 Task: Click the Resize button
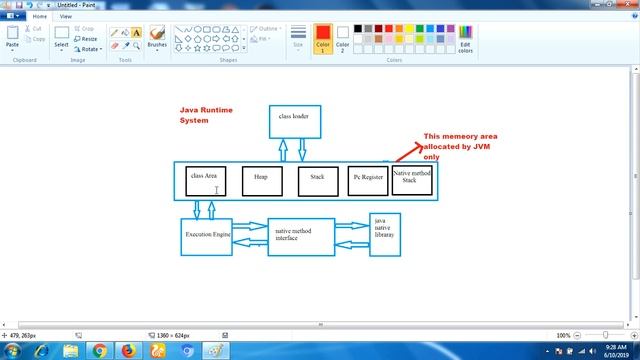pos(86,39)
